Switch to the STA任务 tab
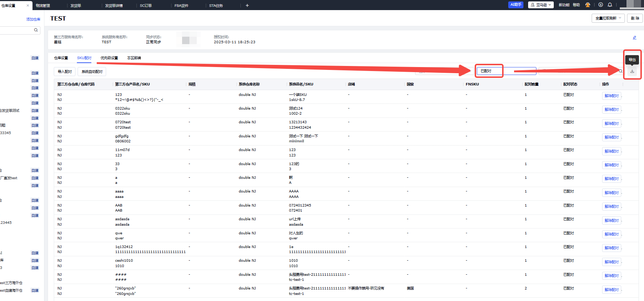The width and height of the screenshot is (644, 301). [216, 5]
